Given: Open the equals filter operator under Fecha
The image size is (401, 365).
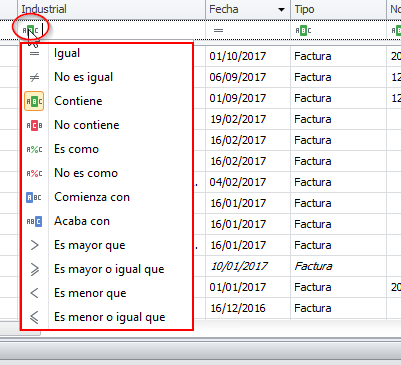Looking at the screenshot, I should [218, 30].
